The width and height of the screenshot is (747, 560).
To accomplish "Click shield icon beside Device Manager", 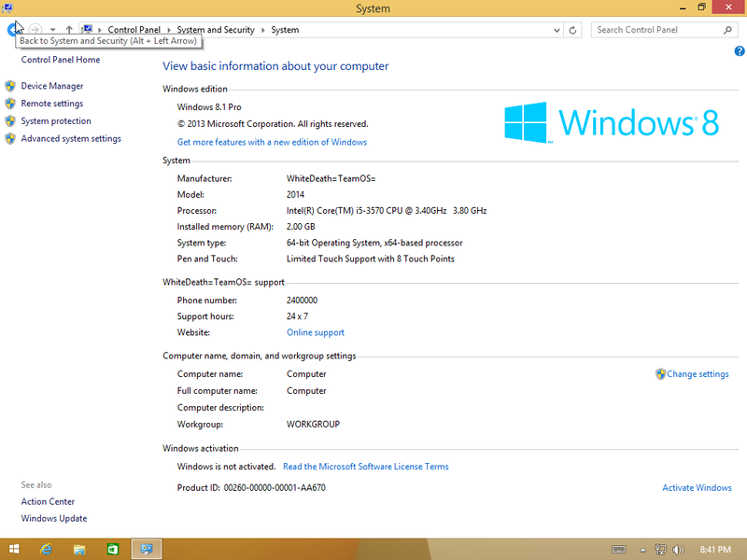I will tap(10, 86).
